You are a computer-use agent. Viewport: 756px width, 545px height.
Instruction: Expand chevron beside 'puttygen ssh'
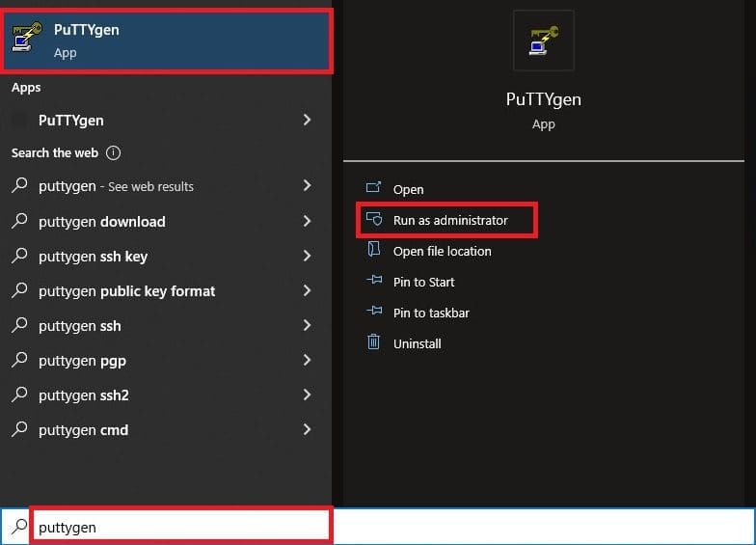pos(307,325)
